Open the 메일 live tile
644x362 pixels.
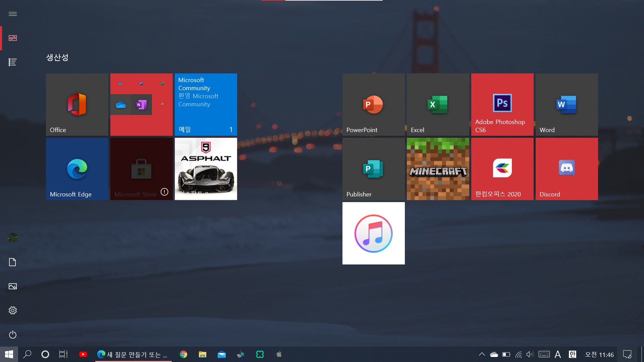tap(206, 105)
